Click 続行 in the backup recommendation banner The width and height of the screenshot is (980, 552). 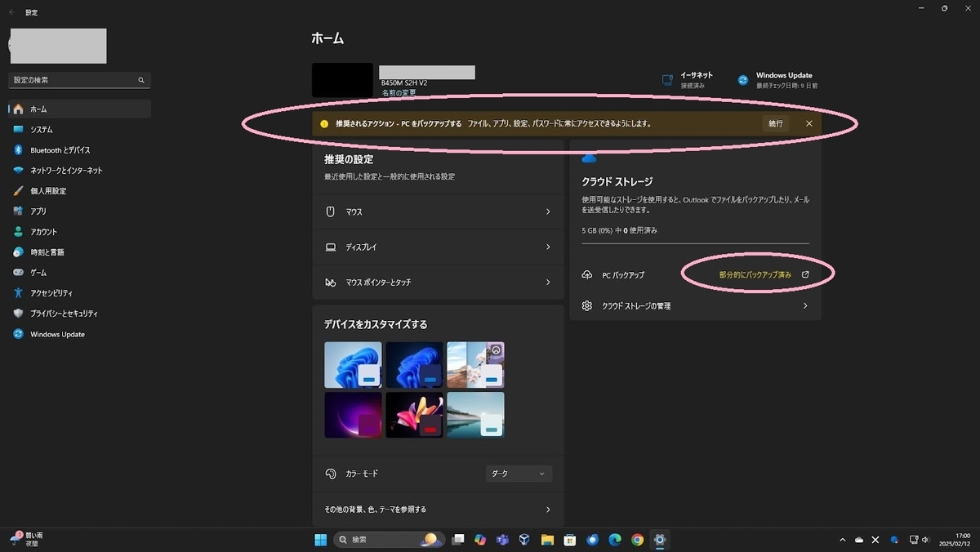click(773, 123)
